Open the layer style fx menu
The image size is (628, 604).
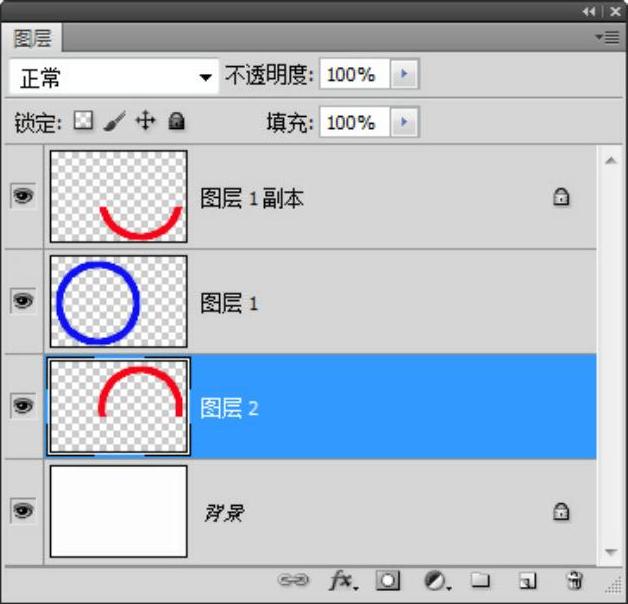pos(342,580)
